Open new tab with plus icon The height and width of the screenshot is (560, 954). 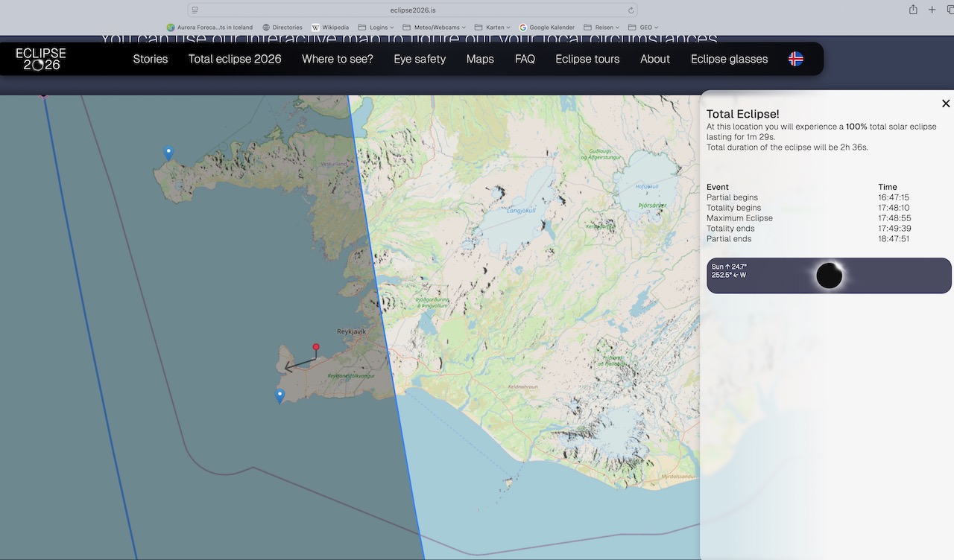click(932, 10)
